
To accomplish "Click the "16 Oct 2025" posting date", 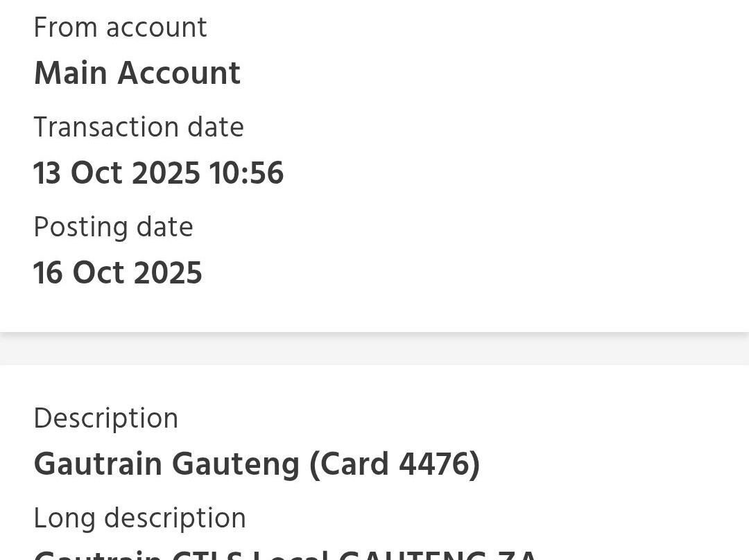I will click(x=117, y=273).
